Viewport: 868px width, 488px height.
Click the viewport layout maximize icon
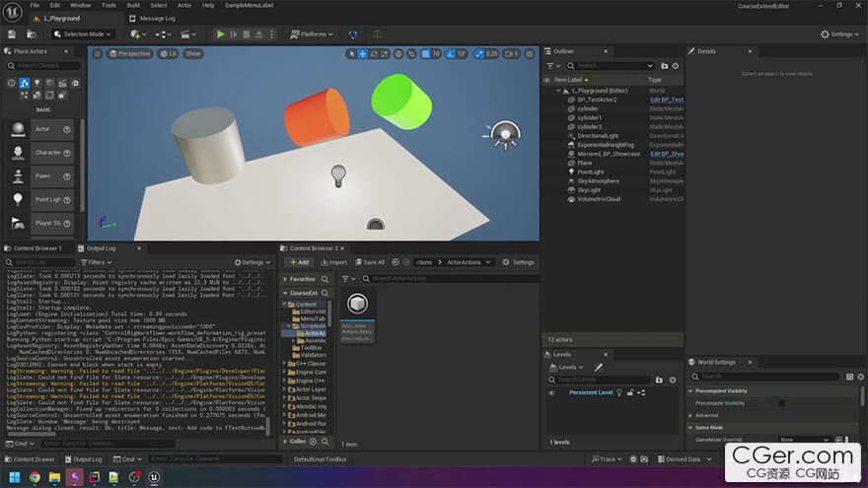[x=530, y=53]
